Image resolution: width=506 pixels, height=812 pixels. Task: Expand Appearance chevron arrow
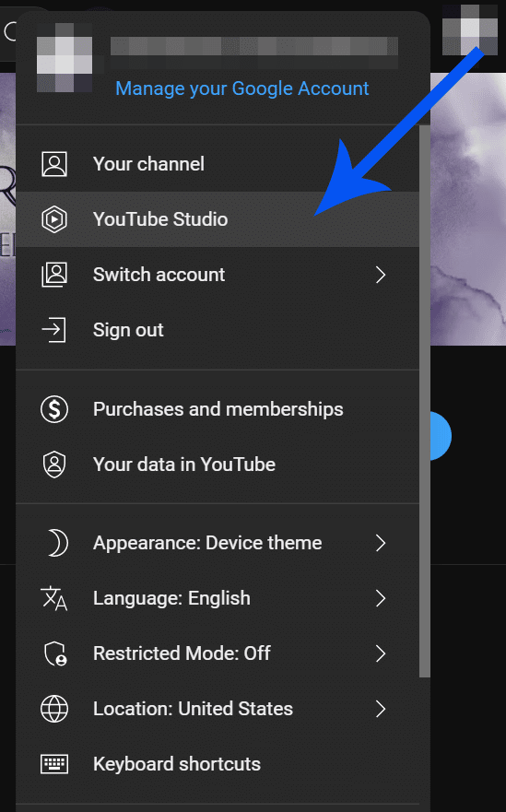pyautogui.click(x=381, y=543)
